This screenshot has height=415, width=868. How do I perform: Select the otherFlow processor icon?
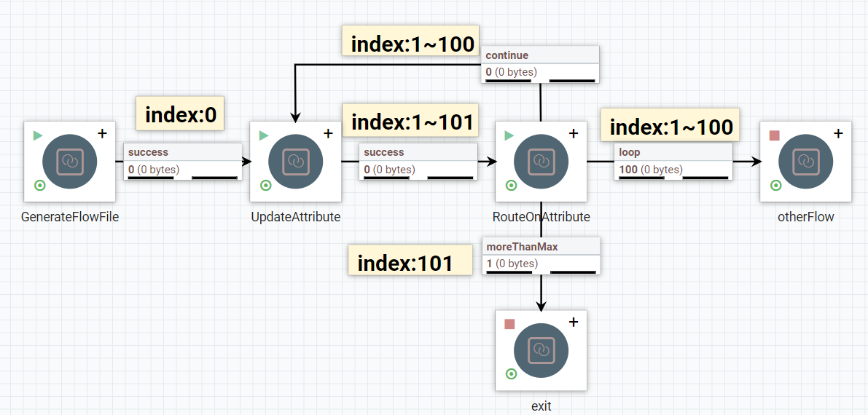click(x=806, y=162)
